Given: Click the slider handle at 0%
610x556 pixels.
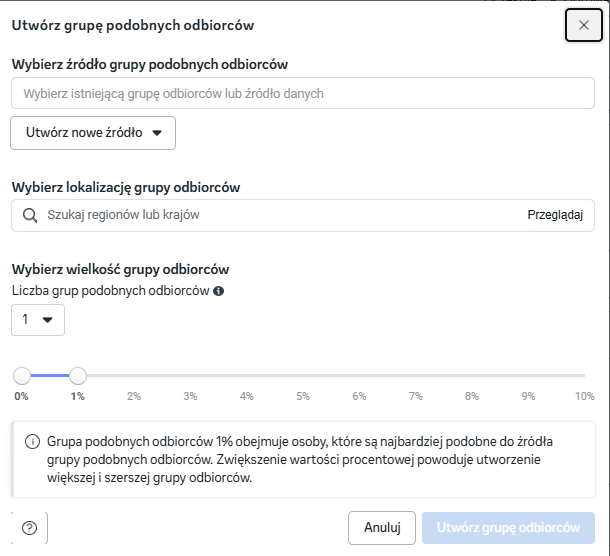Looking at the screenshot, I should pos(22,376).
